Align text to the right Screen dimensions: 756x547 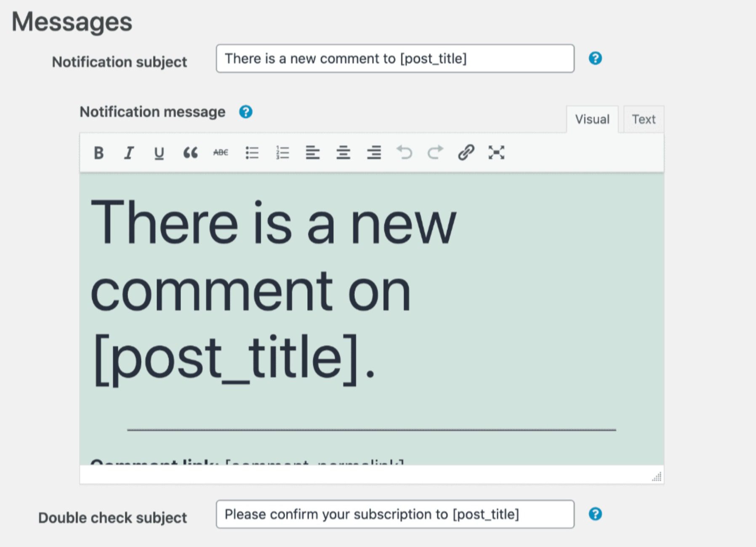coord(375,153)
